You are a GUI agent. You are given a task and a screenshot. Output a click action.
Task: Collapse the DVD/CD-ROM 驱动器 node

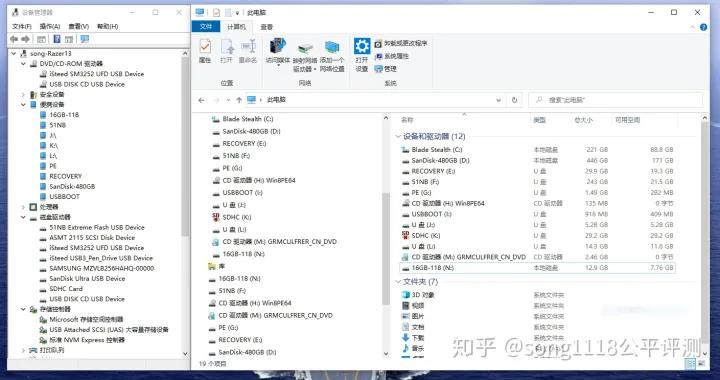click(x=23, y=64)
